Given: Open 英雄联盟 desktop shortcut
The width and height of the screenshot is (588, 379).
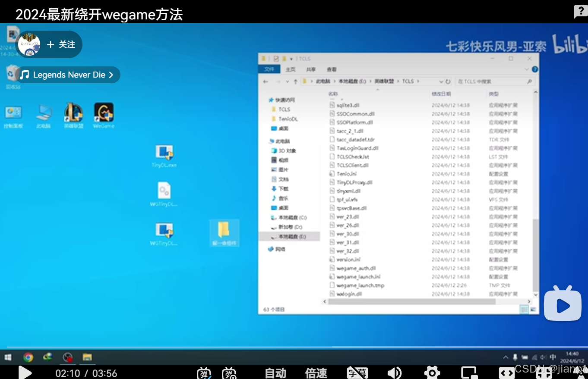Looking at the screenshot, I should (73, 116).
